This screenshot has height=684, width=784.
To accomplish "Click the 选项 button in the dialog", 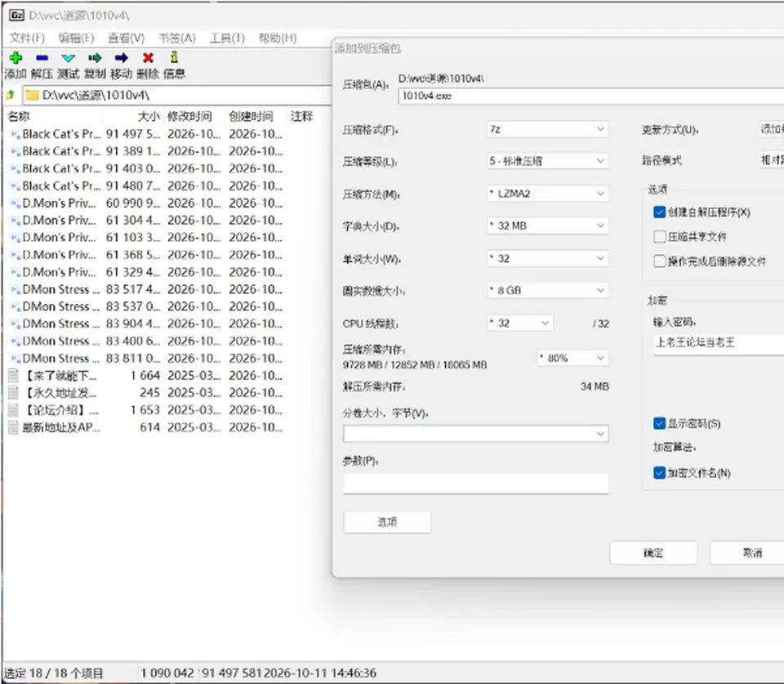I will 387,522.
